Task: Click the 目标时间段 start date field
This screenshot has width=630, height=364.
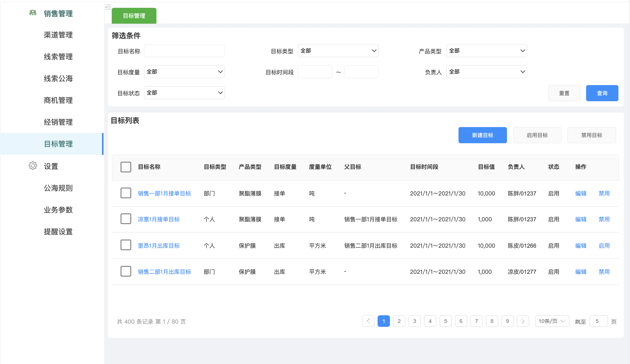Action: pos(315,72)
